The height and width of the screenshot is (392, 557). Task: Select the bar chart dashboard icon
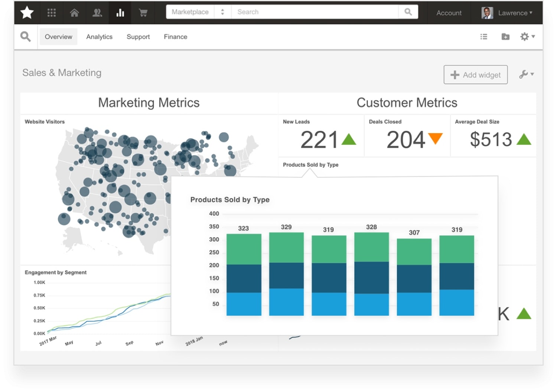pos(120,13)
